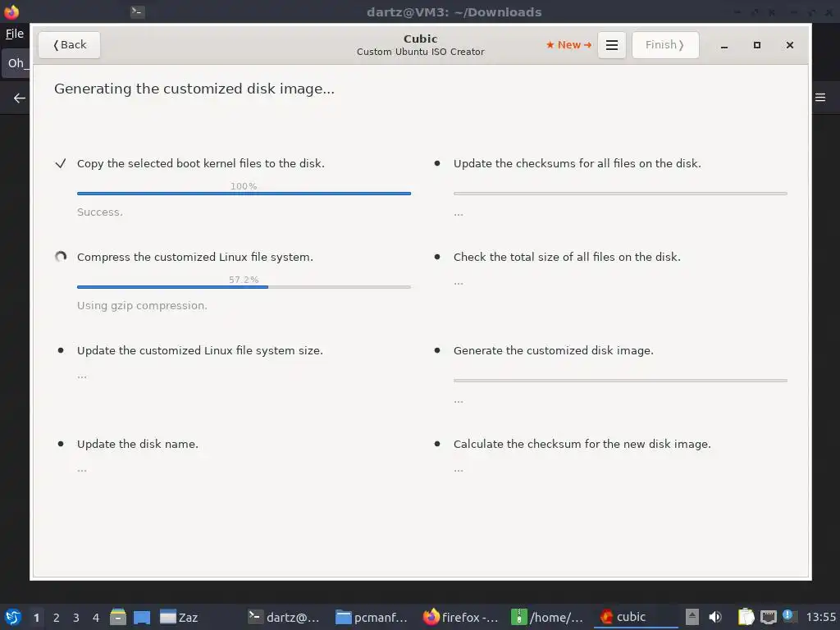Click 'Generating the customized disk image...' heading
The height and width of the screenshot is (630, 840).
click(x=194, y=89)
